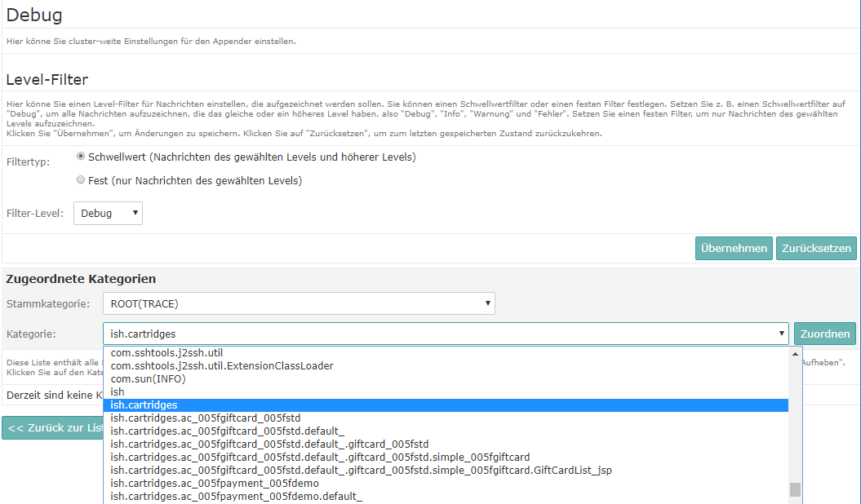
Task: Select the Fest filter type radio button
Action: 81,179
